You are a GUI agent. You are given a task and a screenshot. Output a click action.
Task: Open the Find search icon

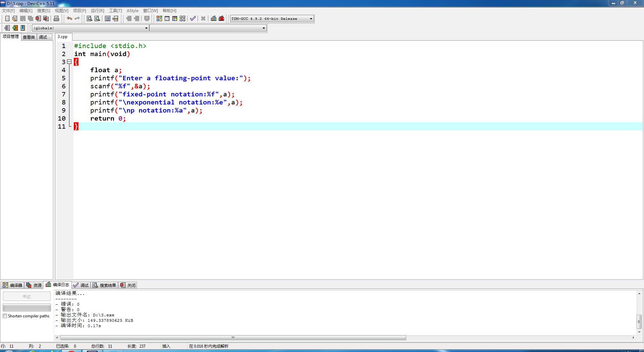coord(90,18)
